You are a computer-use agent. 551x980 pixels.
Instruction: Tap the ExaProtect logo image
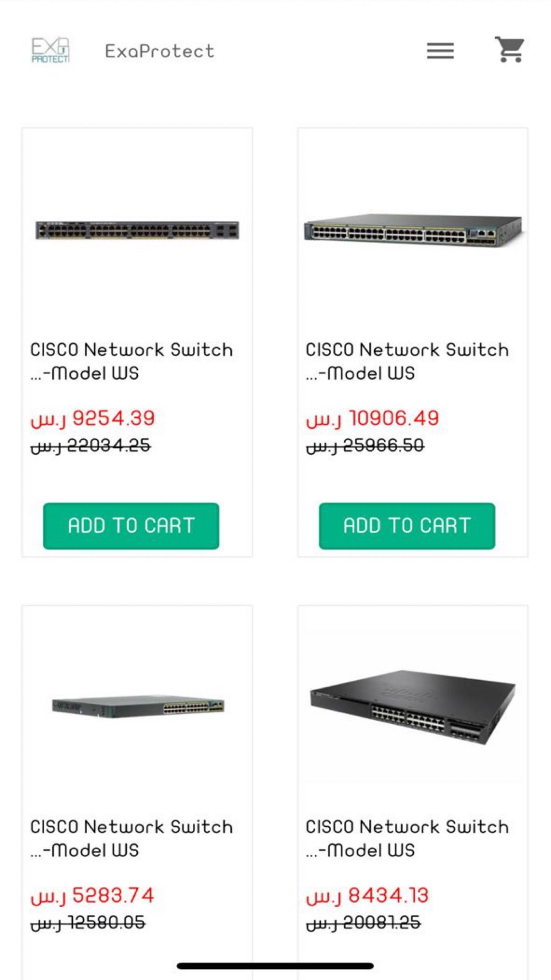point(50,50)
